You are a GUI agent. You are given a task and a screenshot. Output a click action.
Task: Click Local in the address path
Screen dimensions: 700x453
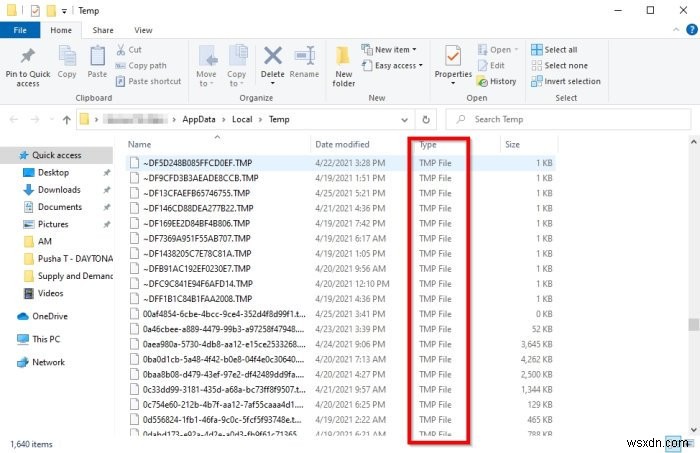pyautogui.click(x=242, y=119)
